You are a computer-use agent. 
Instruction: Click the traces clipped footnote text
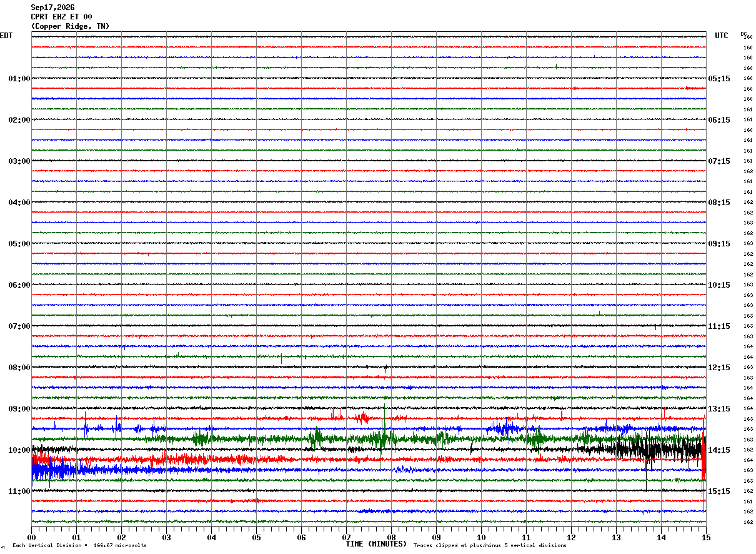[x=490, y=545]
